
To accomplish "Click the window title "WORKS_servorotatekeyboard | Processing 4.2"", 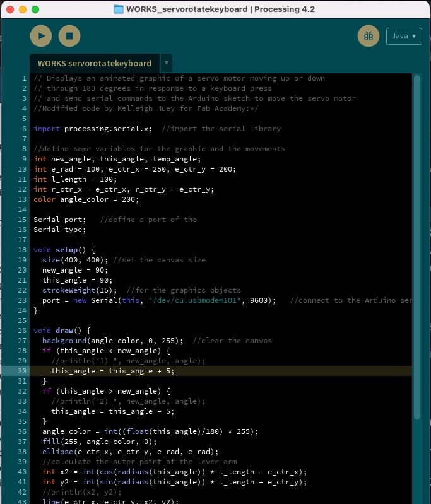I will click(221, 9).
